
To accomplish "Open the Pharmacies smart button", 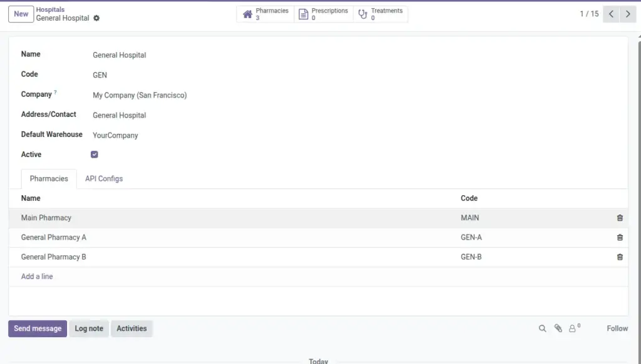I will click(265, 14).
